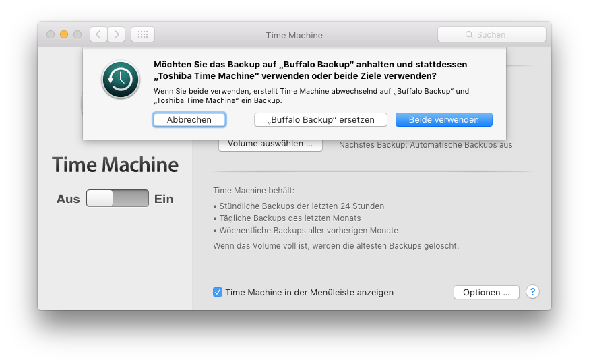The width and height of the screenshot is (589, 364).
Task: Click the "Ein" label beside the switch
Action: (x=164, y=199)
